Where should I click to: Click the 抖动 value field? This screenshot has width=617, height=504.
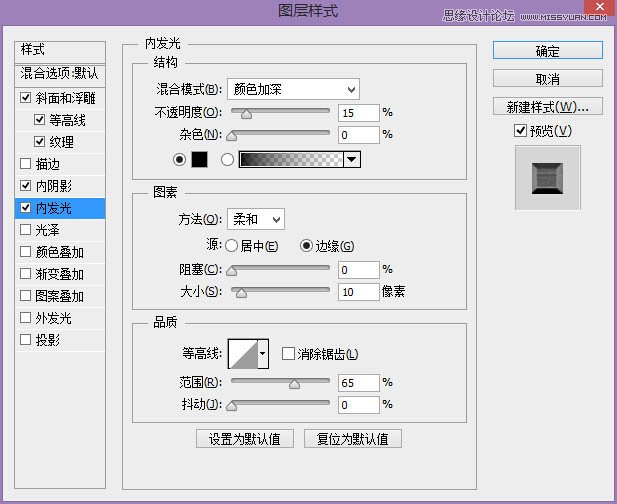358,405
